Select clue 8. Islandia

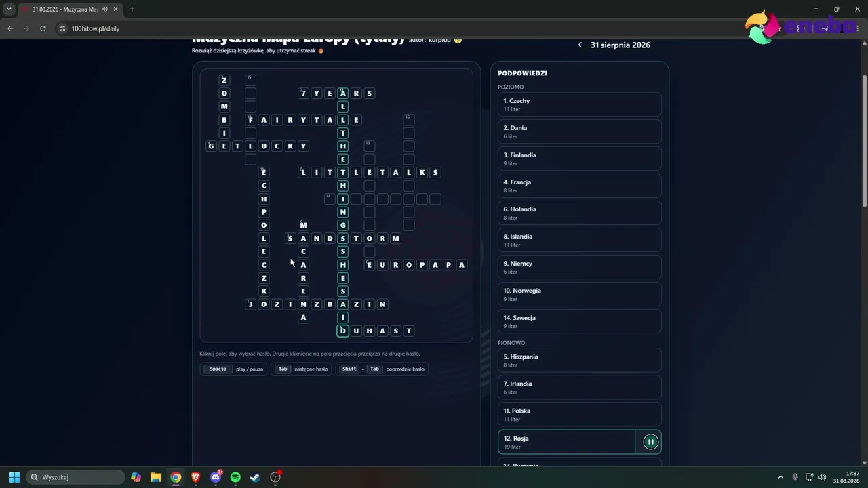click(580, 240)
